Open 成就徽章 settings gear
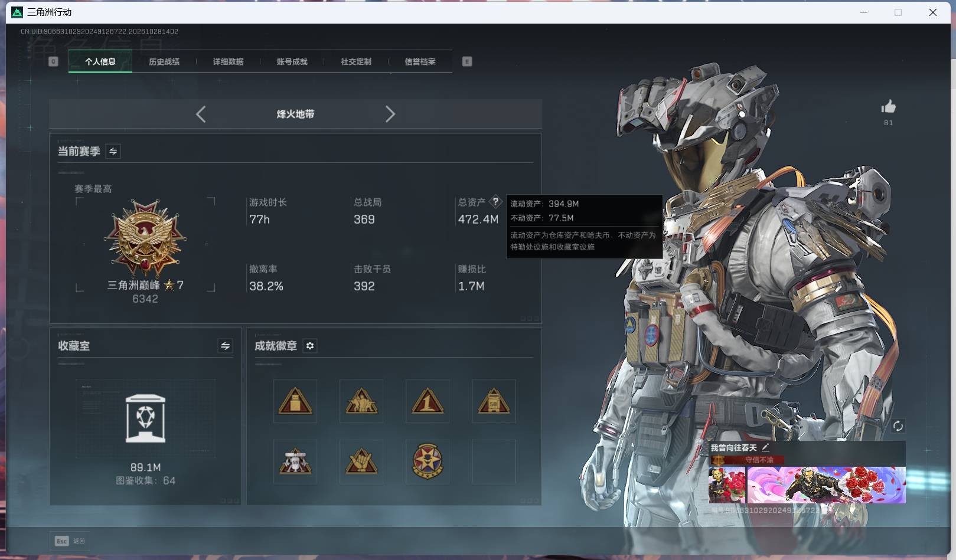This screenshot has height=560, width=956. pos(310,346)
